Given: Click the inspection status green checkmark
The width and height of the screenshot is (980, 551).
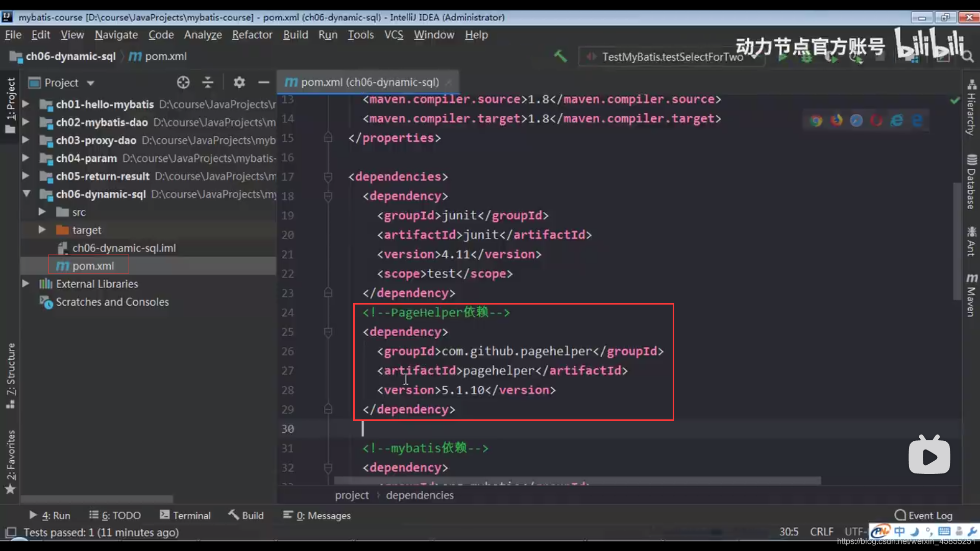Looking at the screenshot, I should pyautogui.click(x=954, y=101).
